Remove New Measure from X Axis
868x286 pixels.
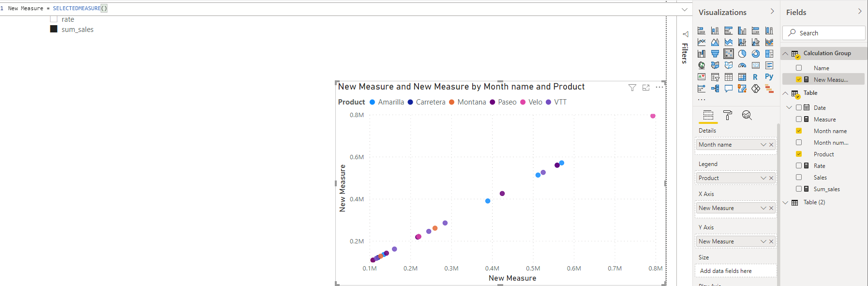[x=771, y=208]
